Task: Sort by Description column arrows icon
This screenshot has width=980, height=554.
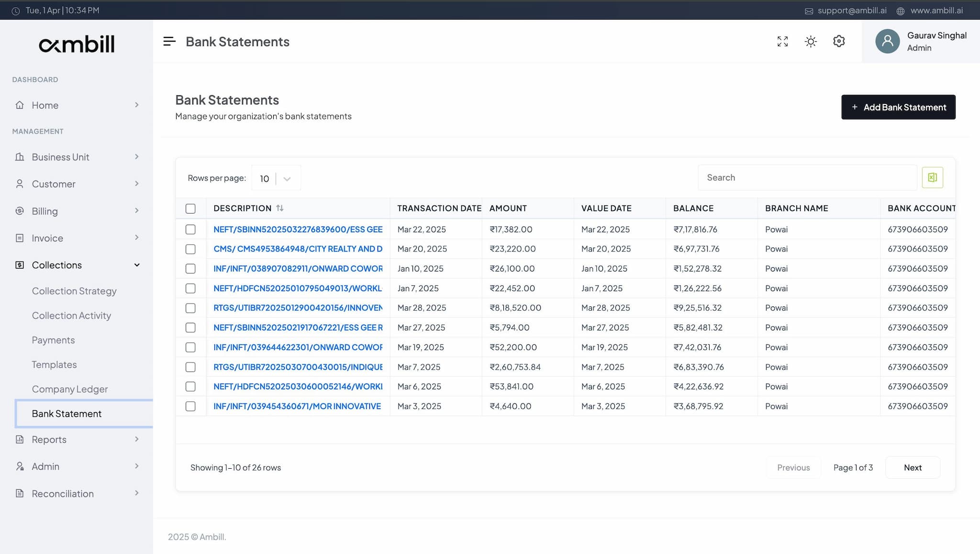Action: [280, 208]
